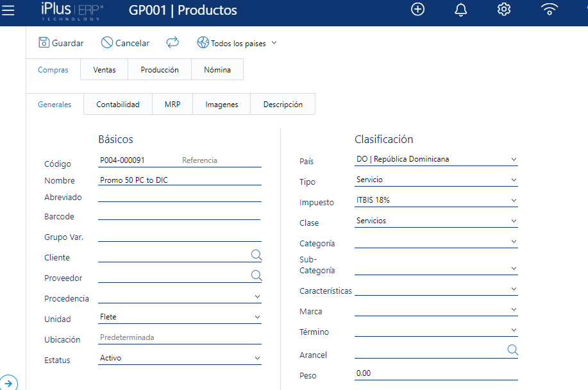Screen dimensions: 588x390
Task: Click the plus add-new icon in header
Action: point(417,9)
